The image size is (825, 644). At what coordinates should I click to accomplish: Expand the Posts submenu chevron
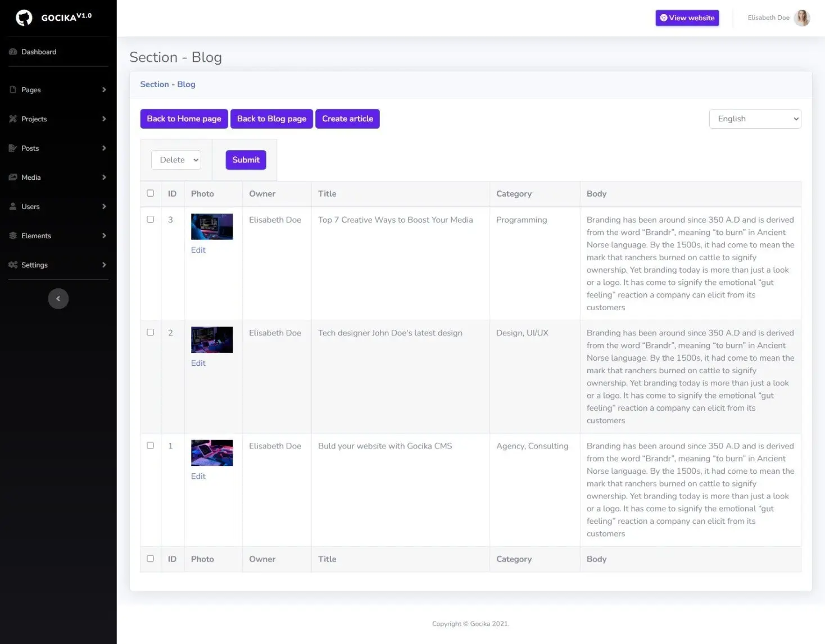click(104, 148)
